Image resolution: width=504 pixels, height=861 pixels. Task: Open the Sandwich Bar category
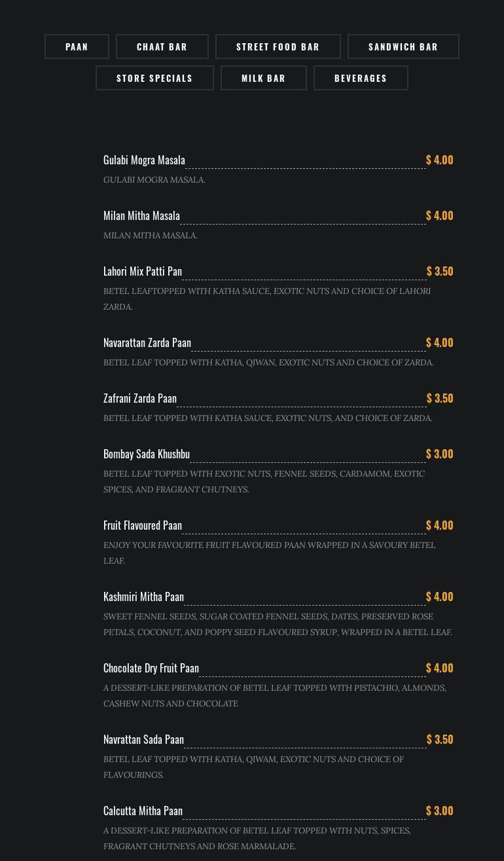coord(403,46)
